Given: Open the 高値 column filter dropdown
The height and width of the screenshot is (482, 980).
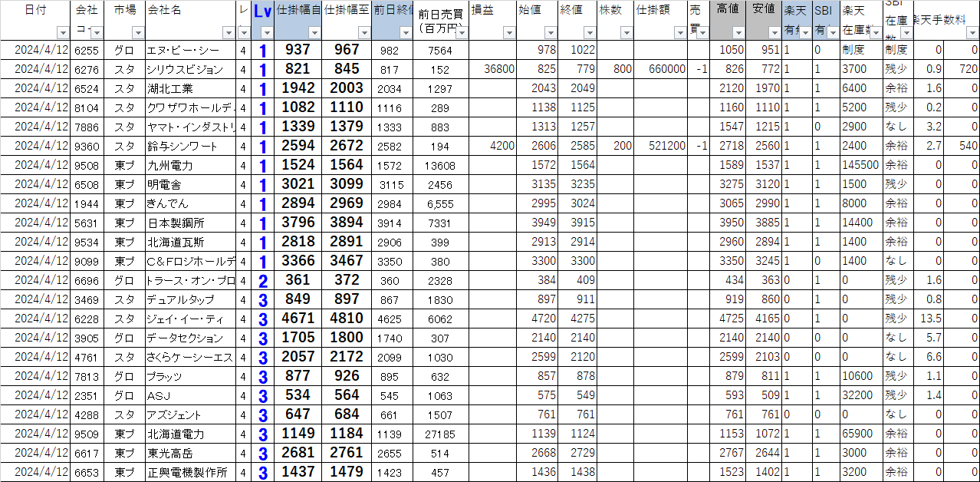Looking at the screenshot, I should (x=738, y=33).
